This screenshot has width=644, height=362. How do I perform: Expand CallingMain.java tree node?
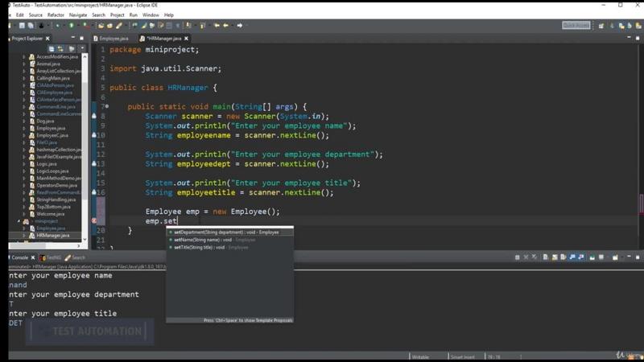tap(24, 78)
